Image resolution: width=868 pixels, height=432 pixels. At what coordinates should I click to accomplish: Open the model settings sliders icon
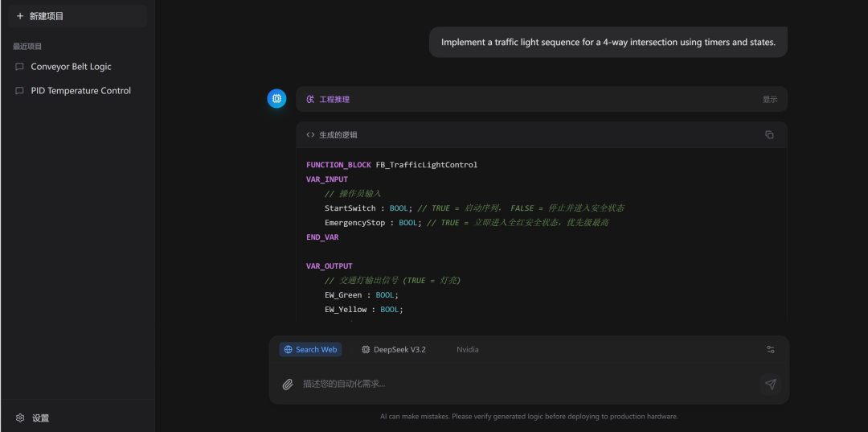coord(770,350)
